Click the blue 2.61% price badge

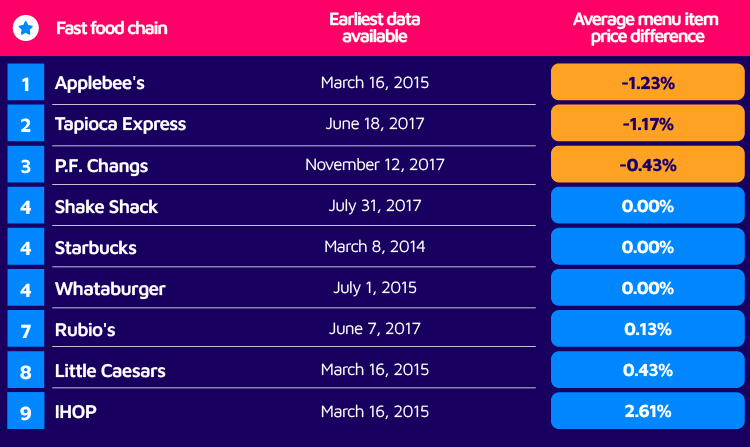(x=648, y=411)
